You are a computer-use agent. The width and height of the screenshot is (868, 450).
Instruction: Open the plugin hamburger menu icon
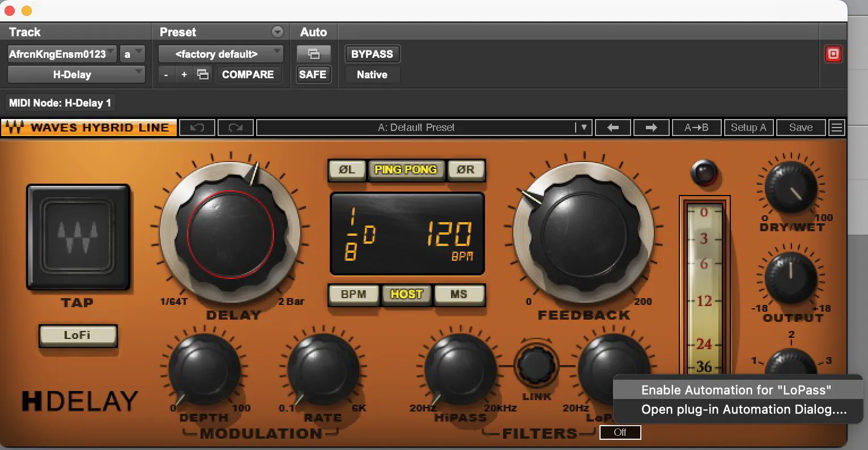(836, 127)
